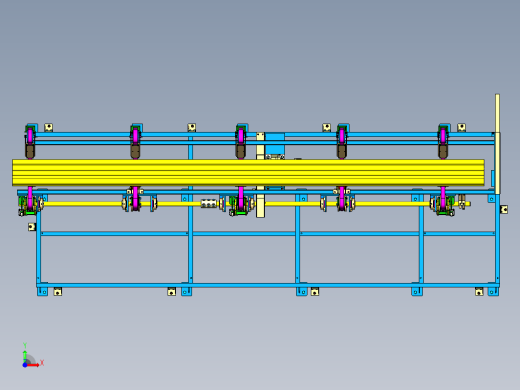This screenshot has width=520, height=390.
Task: Click the red X axis label
Action: 42,362
